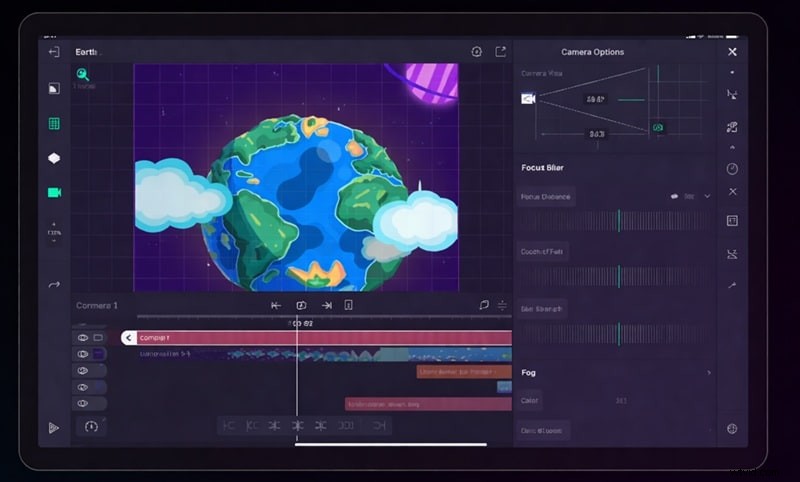Image resolution: width=800 pixels, height=482 pixels.
Task: Expand the Fog section chevron
Action: (709, 373)
